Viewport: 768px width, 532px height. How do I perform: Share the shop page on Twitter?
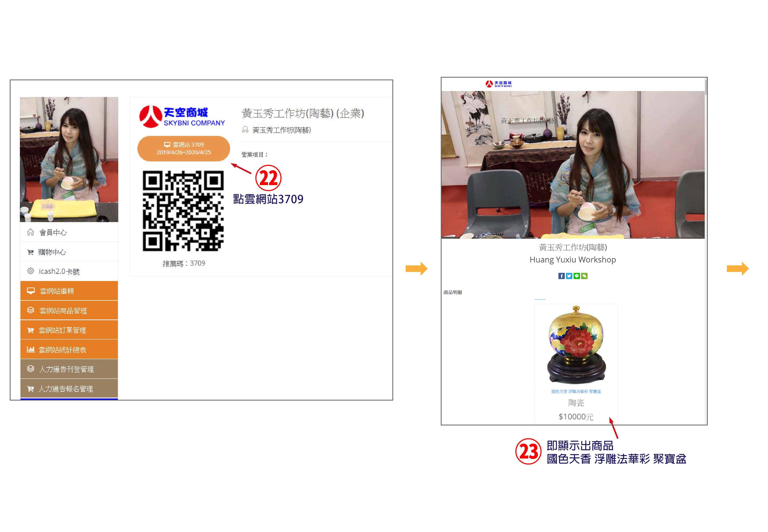tap(569, 276)
